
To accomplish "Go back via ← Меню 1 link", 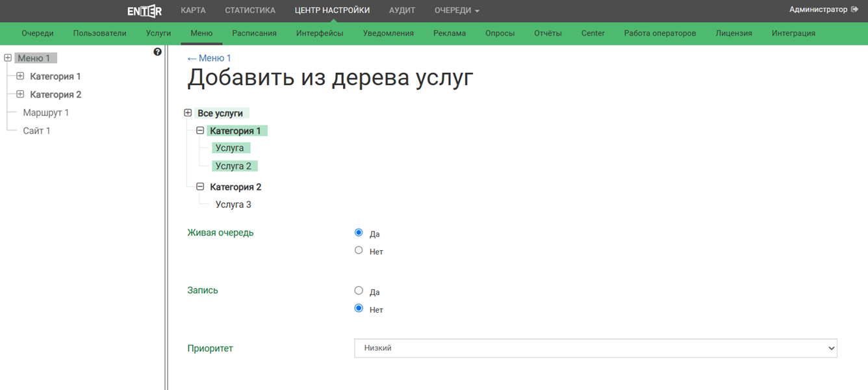I will [209, 58].
